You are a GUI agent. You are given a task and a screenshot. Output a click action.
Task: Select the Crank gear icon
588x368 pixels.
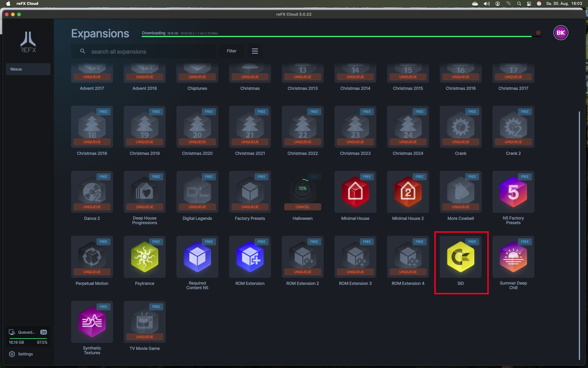point(461,126)
